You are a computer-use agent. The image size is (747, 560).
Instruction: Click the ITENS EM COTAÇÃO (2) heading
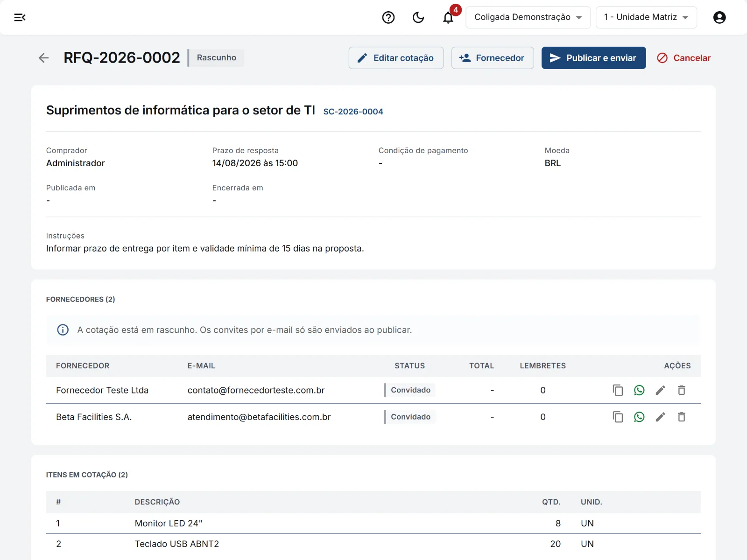[87, 475]
